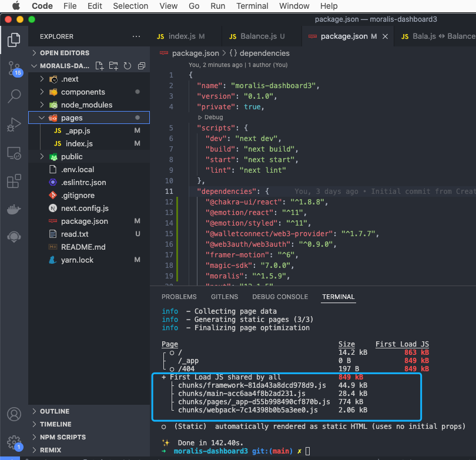Open the Window menu
Screen dimensions: 476x460
(294, 6)
